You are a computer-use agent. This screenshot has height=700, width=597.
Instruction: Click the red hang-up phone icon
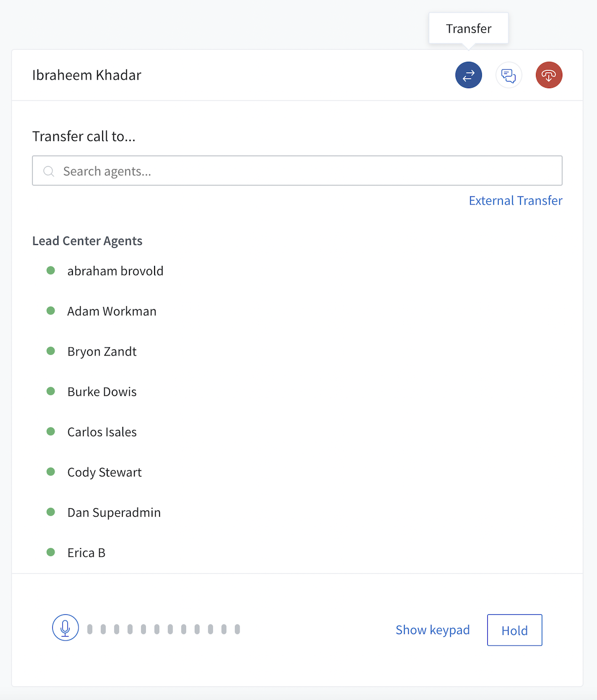(x=549, y=75)
